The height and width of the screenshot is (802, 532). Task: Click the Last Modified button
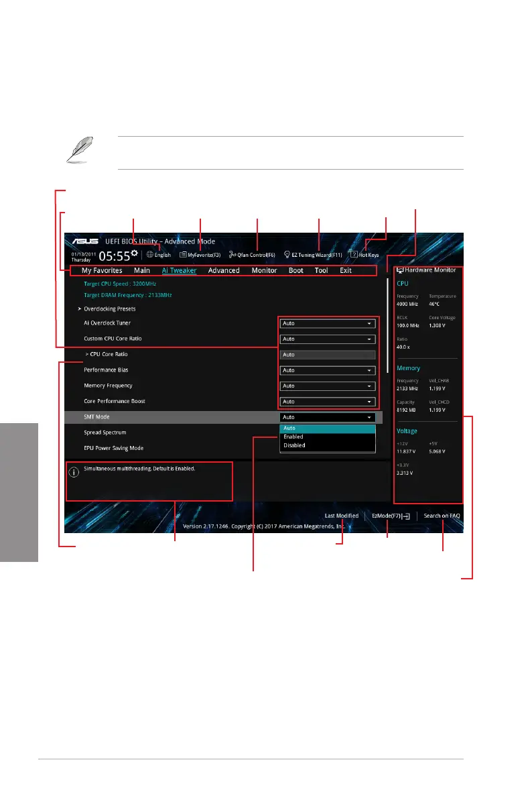[341, 516]
